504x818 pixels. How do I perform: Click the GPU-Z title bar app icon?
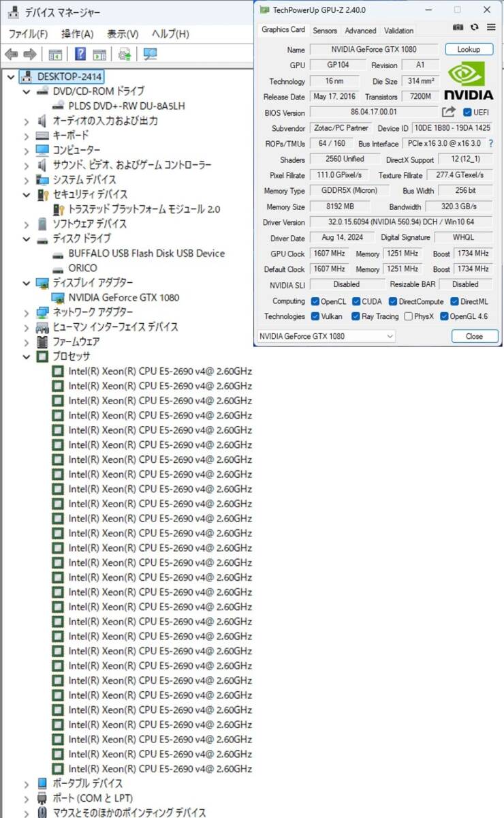click(x=263, y=10)
